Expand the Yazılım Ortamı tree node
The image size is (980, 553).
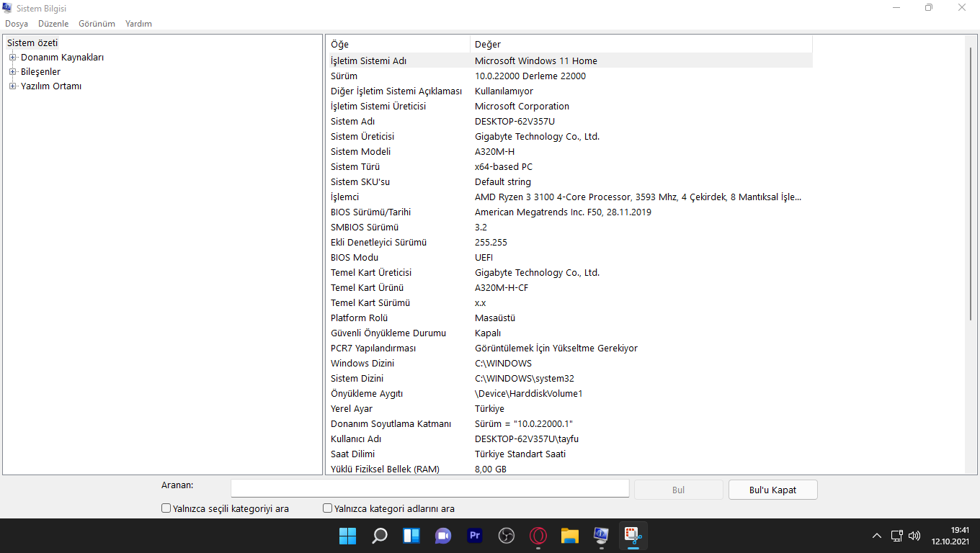click(12, 86)
